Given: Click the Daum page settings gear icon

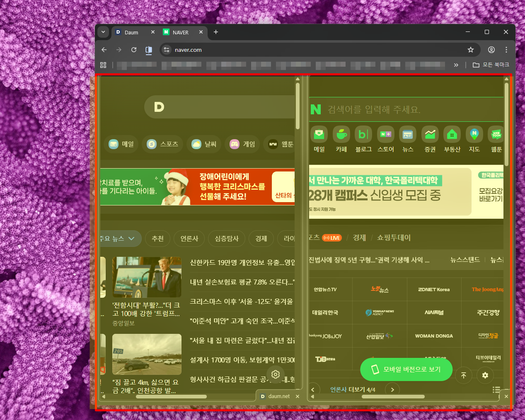Looking at the screenshot, I should click(x=276, y=374).
